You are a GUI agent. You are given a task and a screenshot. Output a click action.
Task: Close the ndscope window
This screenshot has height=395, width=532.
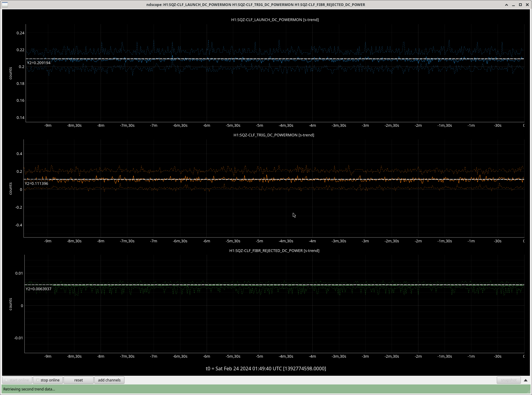(527, 5)
